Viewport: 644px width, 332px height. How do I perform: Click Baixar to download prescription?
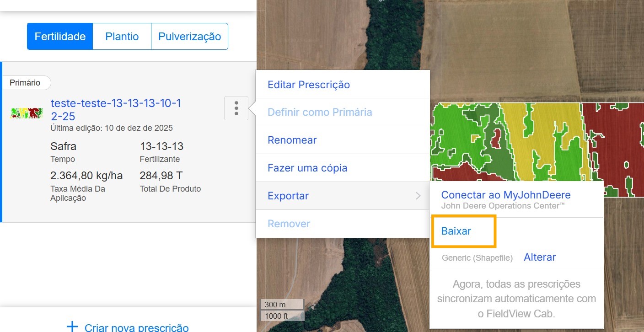(x=456, y=231)
